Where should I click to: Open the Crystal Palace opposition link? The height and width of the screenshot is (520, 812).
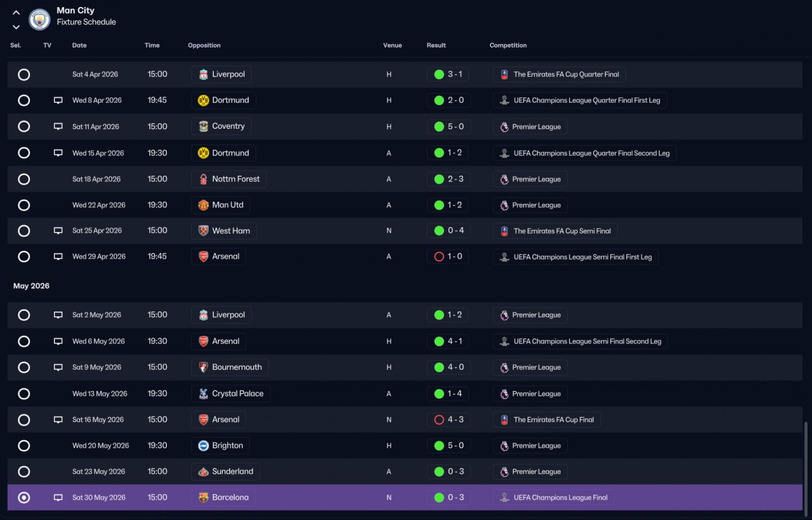231,394
